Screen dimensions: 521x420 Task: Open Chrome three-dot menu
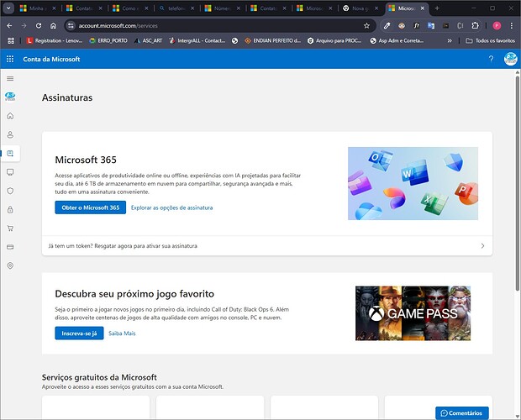[512, 25]
